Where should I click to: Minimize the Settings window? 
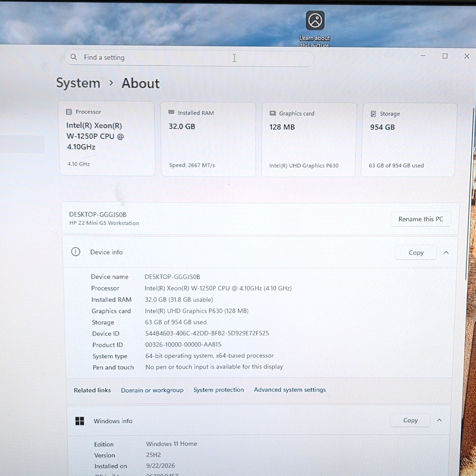pyautogui.click(x=423, y=56)
